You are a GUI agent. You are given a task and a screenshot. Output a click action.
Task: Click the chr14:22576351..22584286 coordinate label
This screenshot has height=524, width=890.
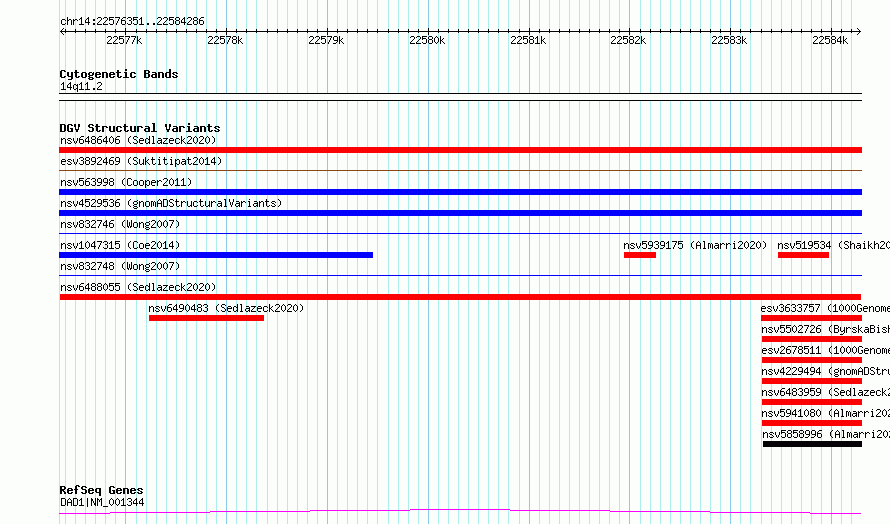(x=132, y=21)
